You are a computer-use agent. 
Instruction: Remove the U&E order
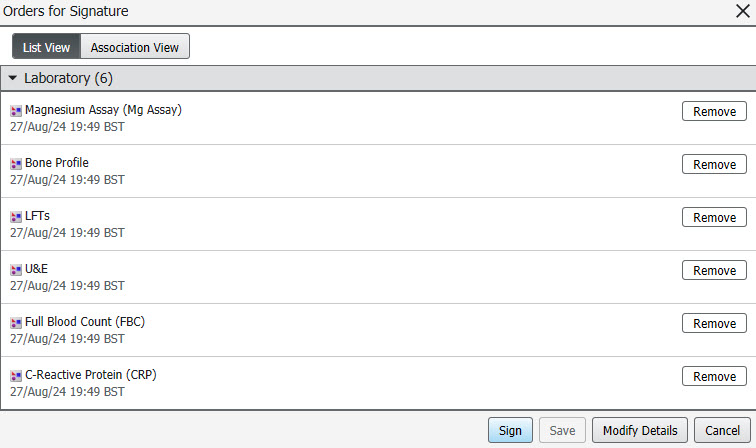point(714,271)
